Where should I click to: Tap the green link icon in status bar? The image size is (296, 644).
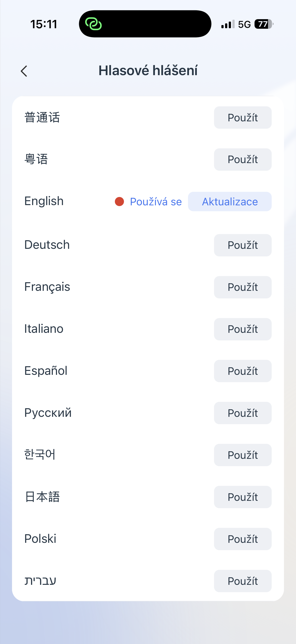coord(94,24)
